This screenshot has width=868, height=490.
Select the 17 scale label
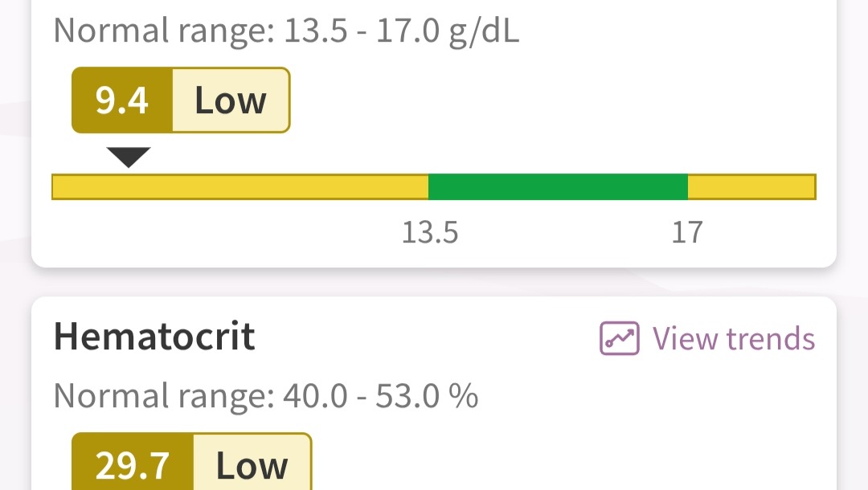click(687, 232)
